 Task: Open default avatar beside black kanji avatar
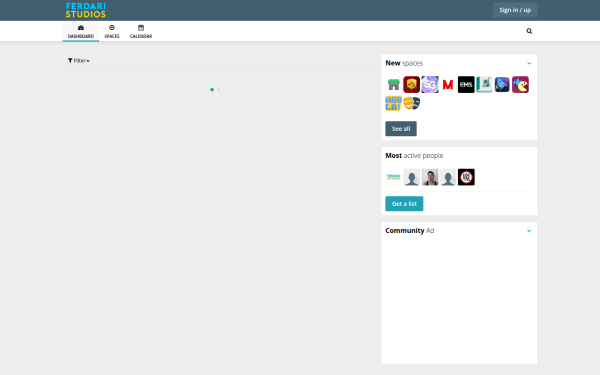click(x=448, y=177)
